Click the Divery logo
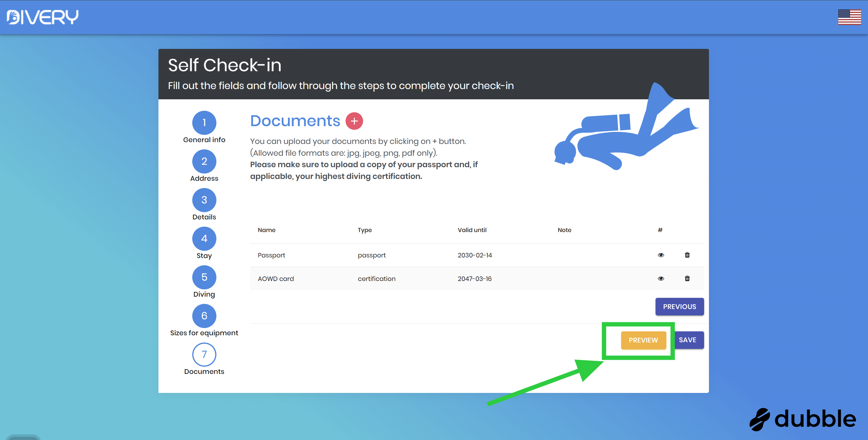The image size is (868, 440). pyautogui.click(x=43, y=17)
